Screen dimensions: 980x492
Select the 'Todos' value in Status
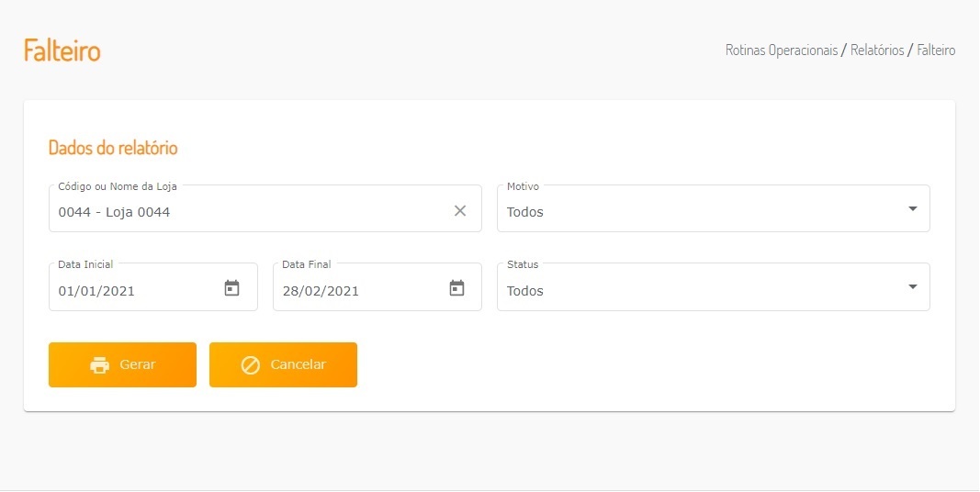525,291
